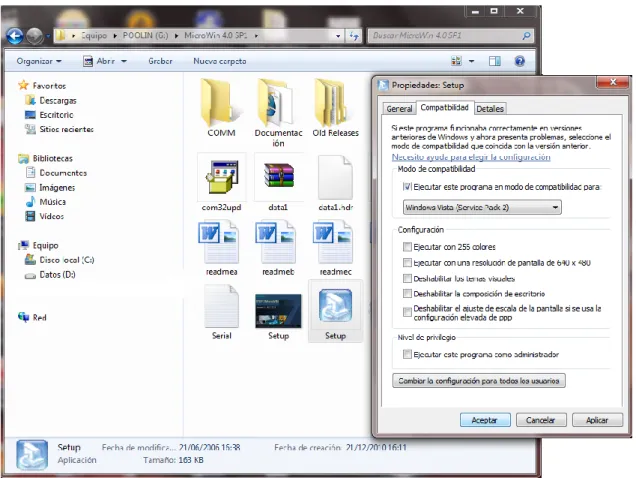Open Escritorio in the sidebar

tap(56, 115)
